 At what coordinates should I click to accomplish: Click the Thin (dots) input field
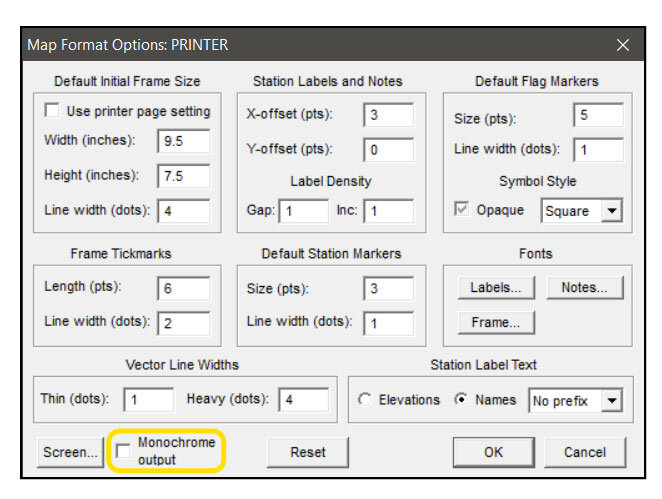click(149, 399)
